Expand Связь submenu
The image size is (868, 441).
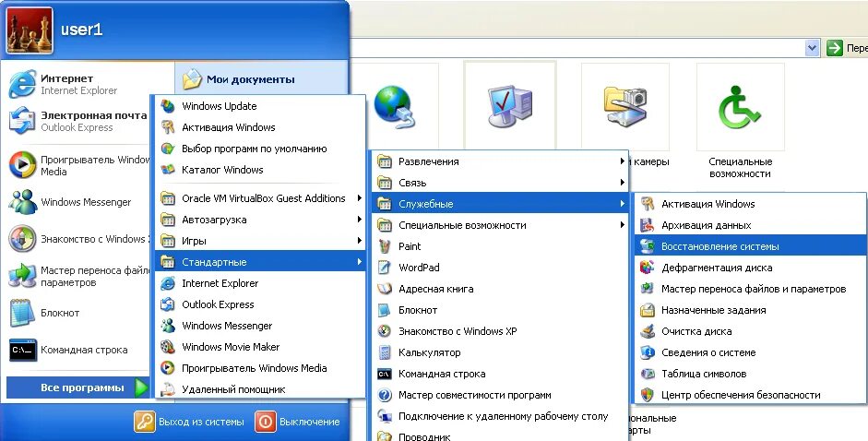(501, 183)
